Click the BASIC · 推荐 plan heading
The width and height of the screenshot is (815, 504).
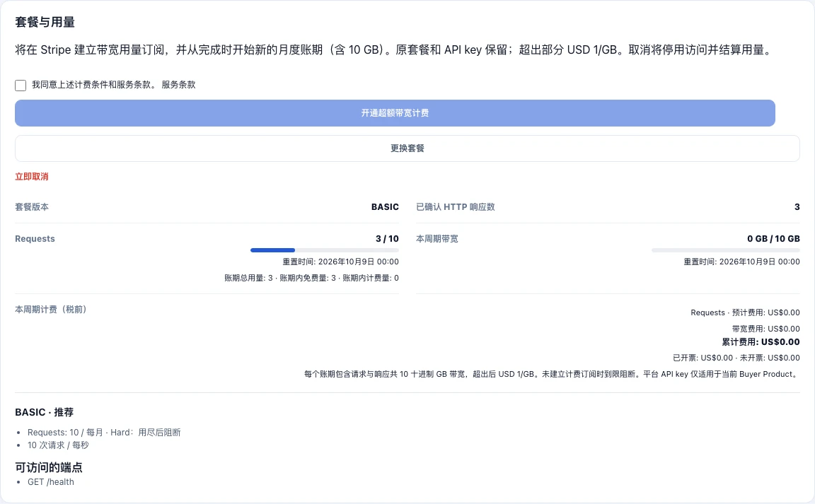(x=44, y=412)
